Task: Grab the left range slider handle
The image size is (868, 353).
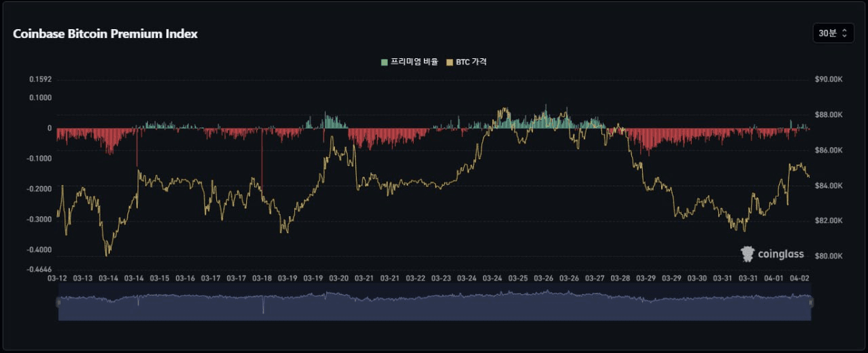Action: [58, 302]
